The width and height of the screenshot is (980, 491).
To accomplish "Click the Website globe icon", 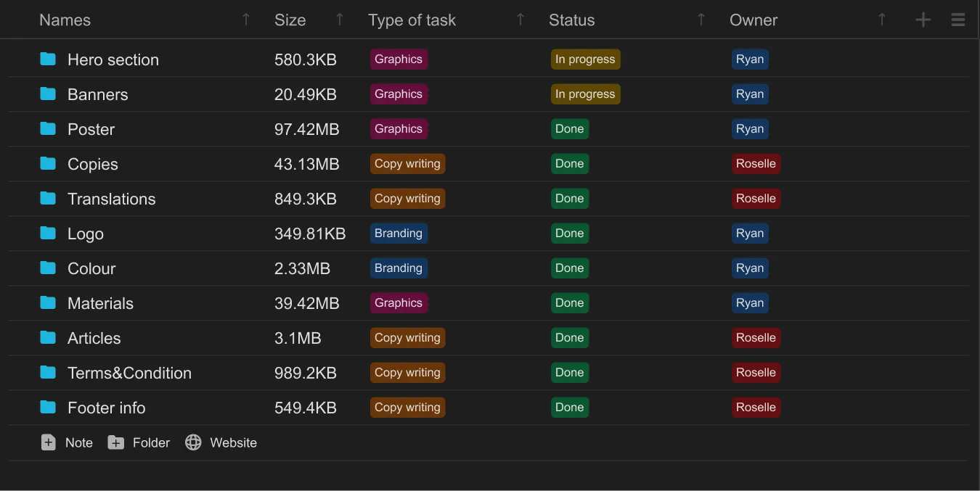I will 193,442.
